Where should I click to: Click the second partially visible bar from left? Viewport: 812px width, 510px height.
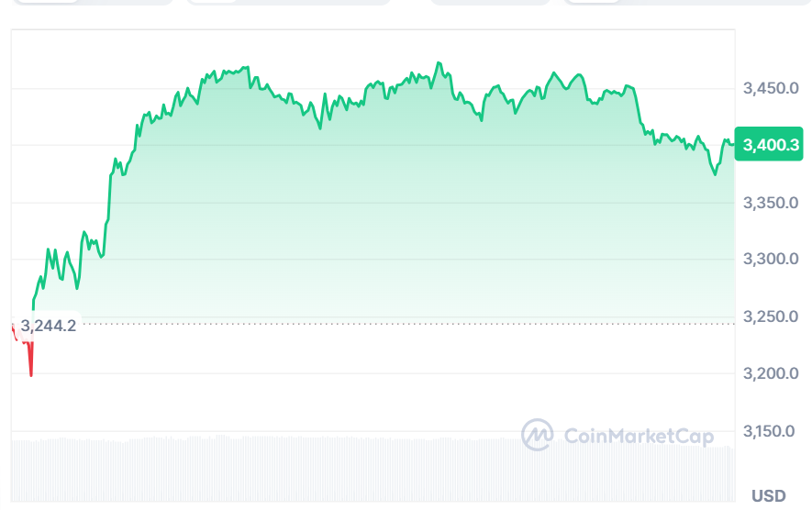(x=288, y=3)
